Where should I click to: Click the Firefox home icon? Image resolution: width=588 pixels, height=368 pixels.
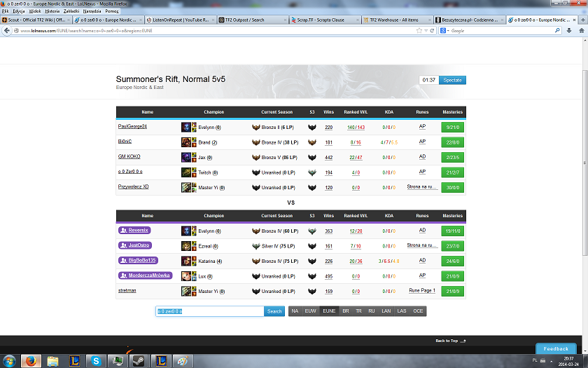click(581, 30)
